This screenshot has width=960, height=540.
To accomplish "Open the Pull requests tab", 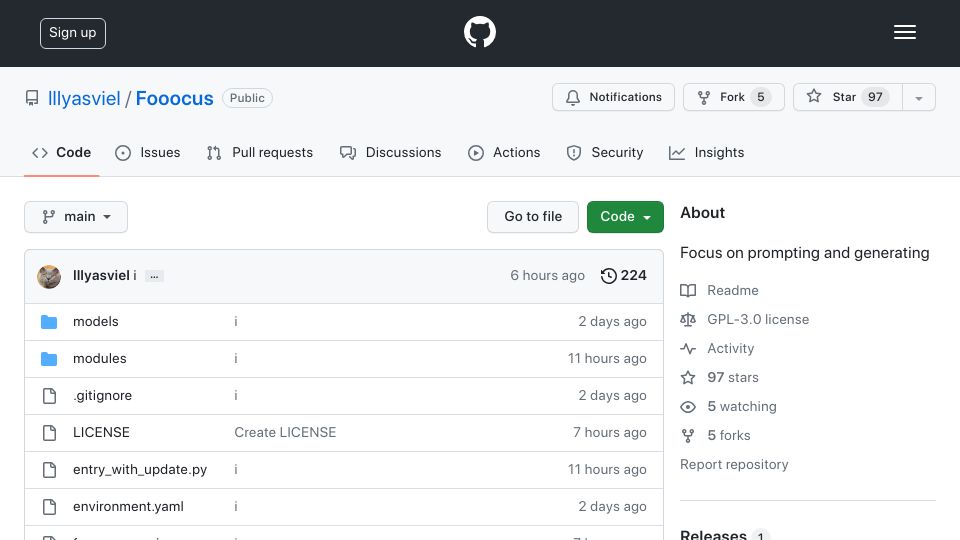I will [x=260, y=152].
